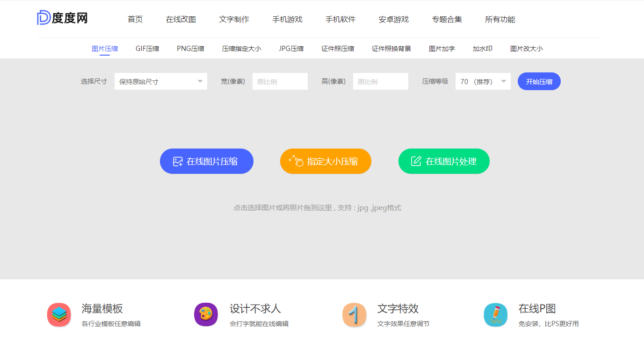The image size is (644, 341).
Task: Switch to the 证件照换背景 tab
Action: 391,48
